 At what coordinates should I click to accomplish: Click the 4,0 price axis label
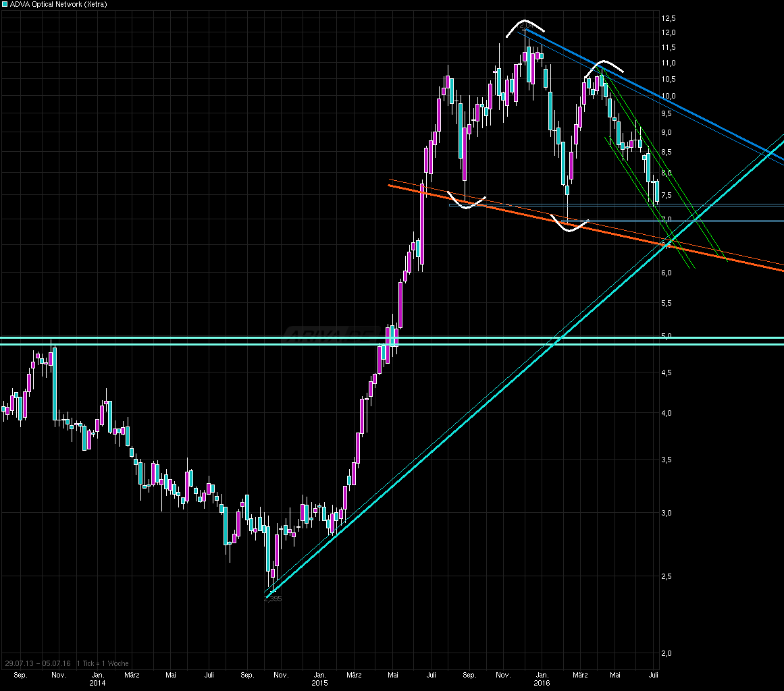[667, 413]
